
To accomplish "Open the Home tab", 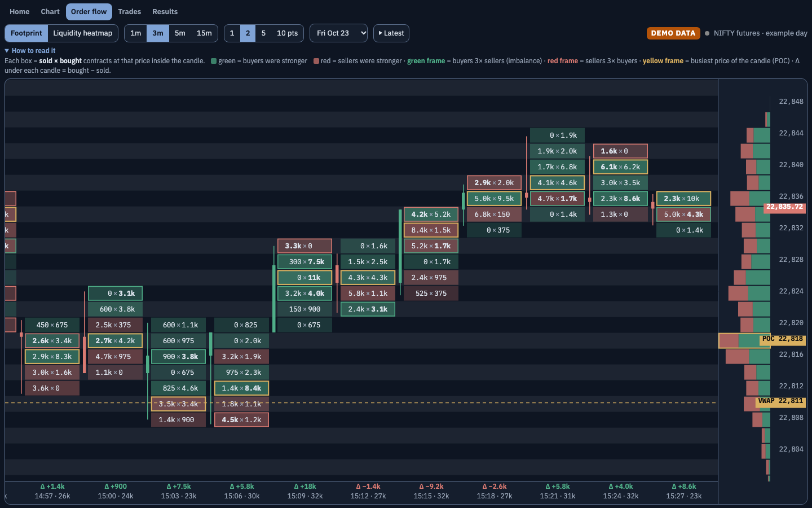I will pyautogui.click(x=20, y=12).
